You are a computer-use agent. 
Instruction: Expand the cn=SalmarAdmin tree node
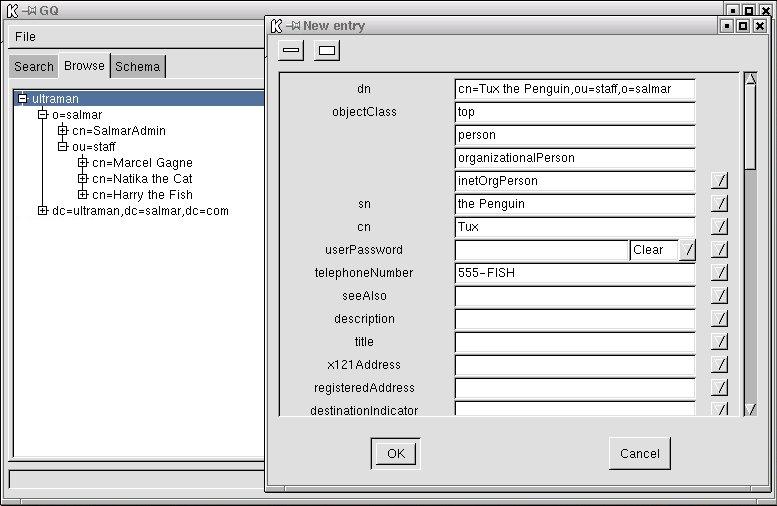point(63,131)
